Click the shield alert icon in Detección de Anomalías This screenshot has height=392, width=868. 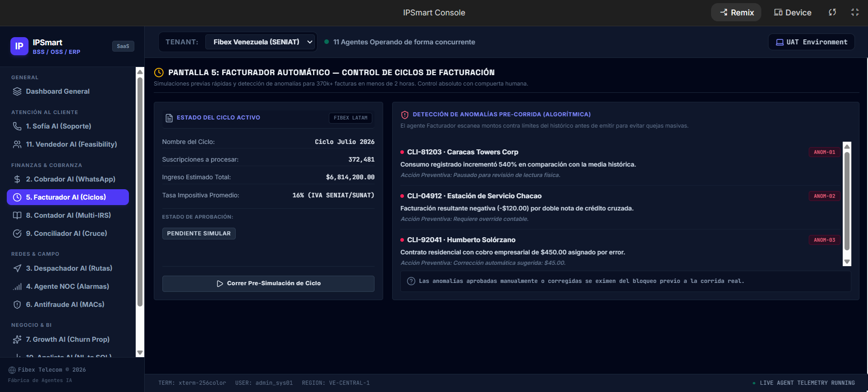pyautogui.click(x=405, y=115)
